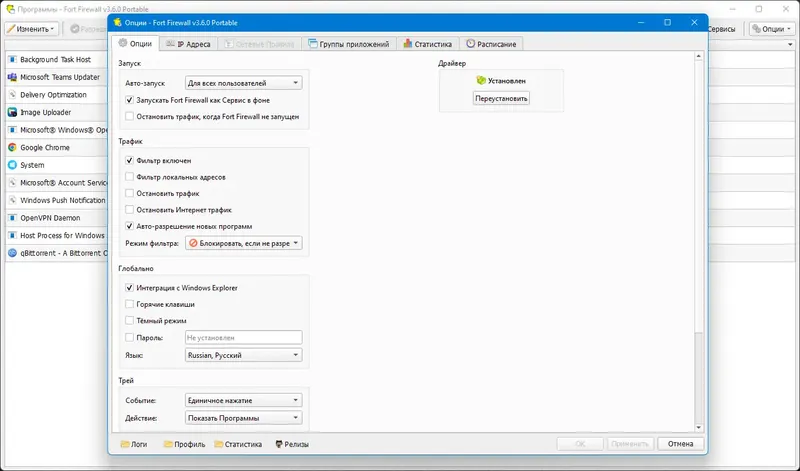The width and height of the screenshot is (800, 471).
Task: Click the Отмена button
Action: click(681, 444)
